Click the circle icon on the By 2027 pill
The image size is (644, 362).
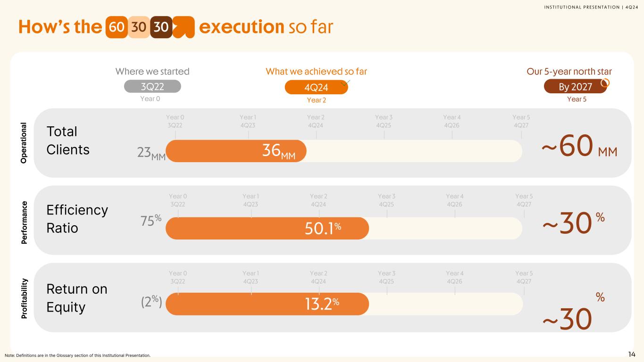[x=606, y=83]
